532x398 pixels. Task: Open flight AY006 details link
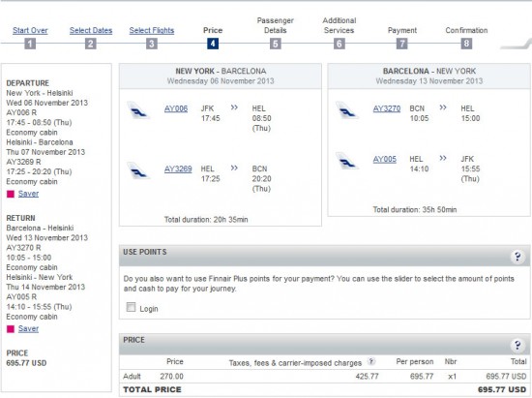point(176,108)
